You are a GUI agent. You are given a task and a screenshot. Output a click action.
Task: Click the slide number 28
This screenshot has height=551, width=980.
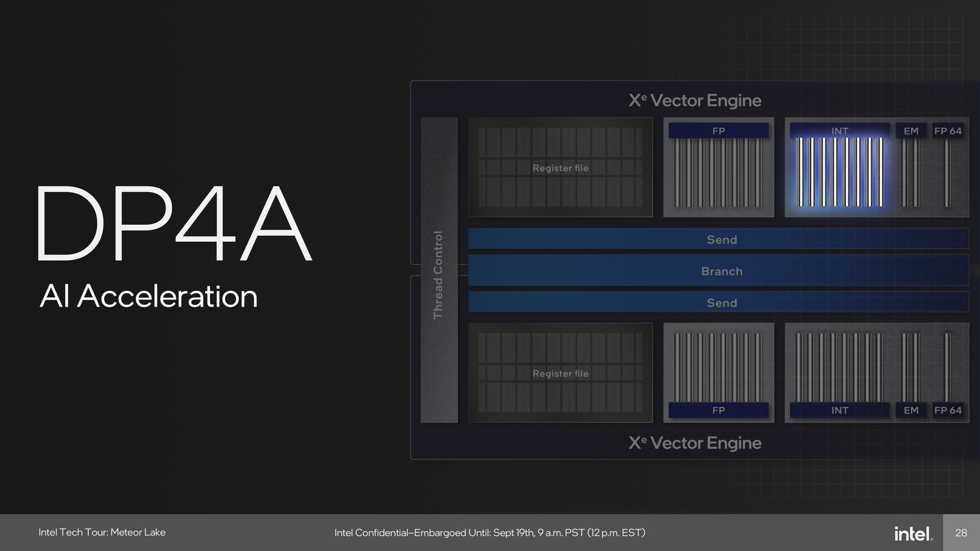[961, 533]
